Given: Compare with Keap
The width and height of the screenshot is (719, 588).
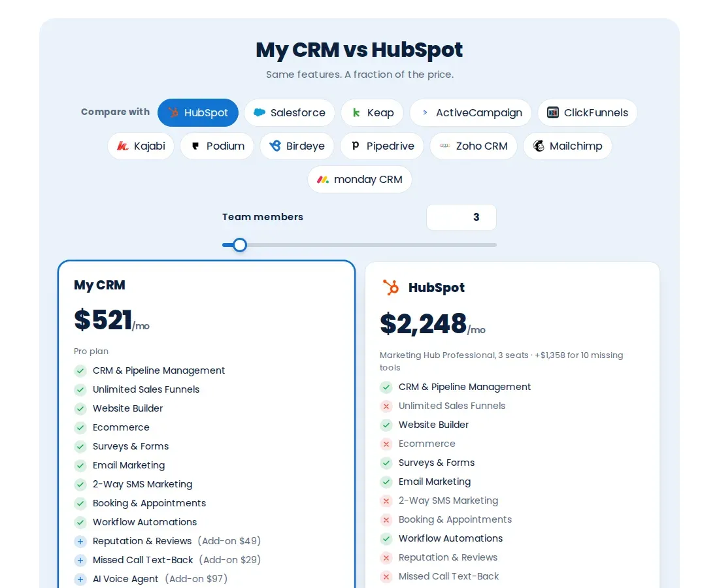Looking at the screenshot, I should pyautogui.click(x=373, y=113).
